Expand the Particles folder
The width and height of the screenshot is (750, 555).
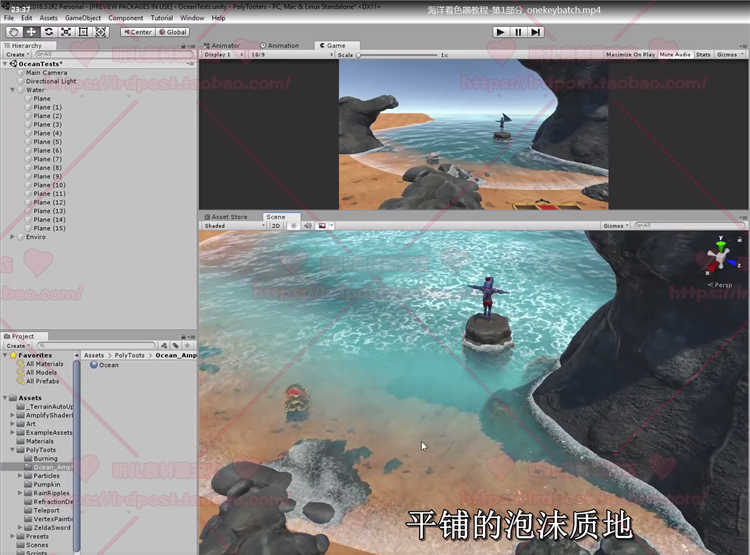pos(20,476)
